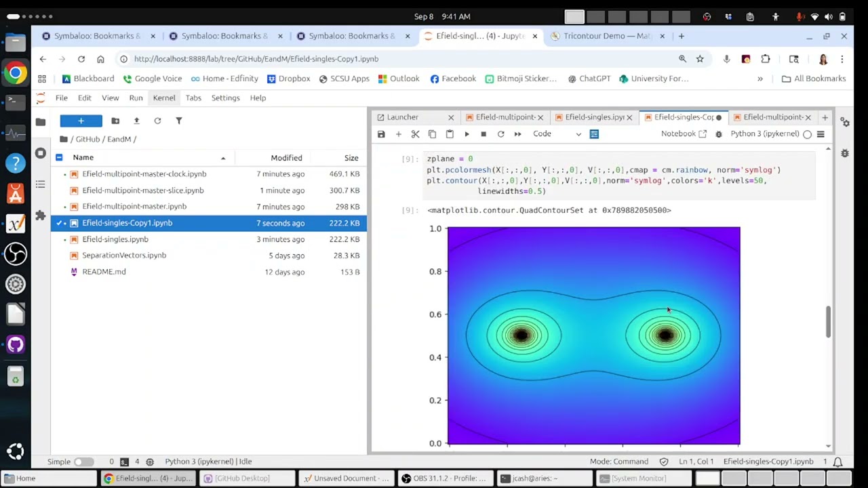Copy the selected cell in the notebook toolbar
This screenshot has width=868, height=488.
432,134
